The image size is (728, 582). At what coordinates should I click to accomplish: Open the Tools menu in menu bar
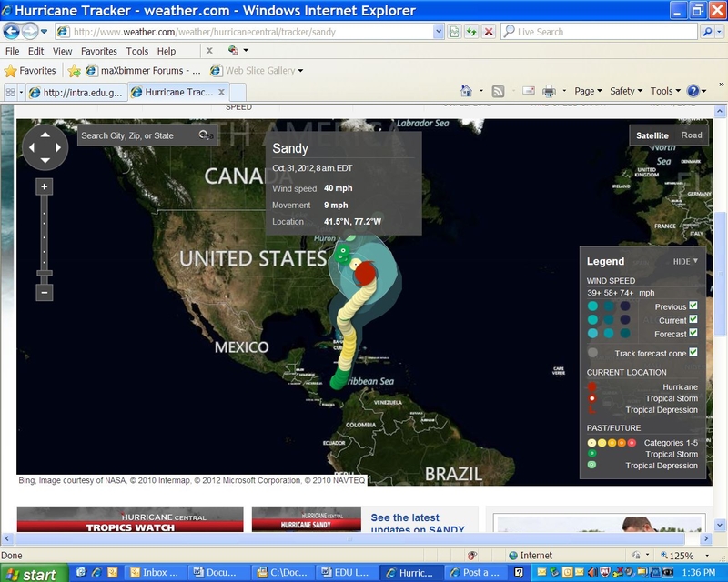pyautogui.click(x=137, y=51)
